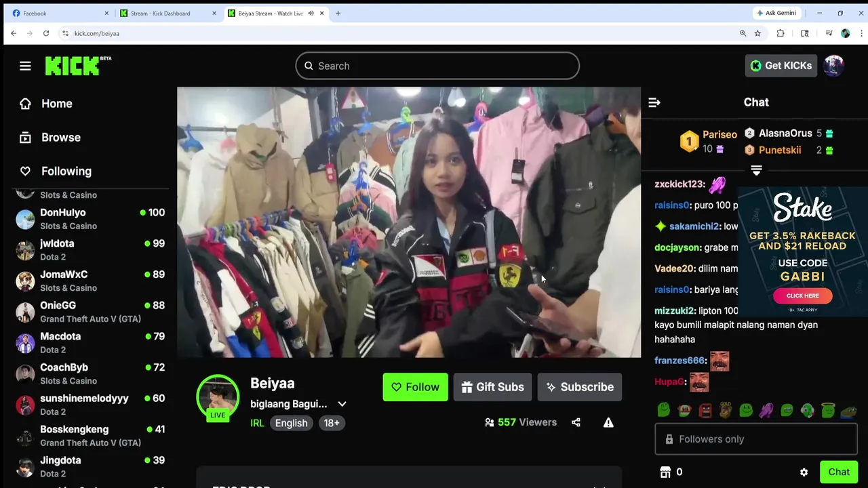Image resolution: width=868 pixels, height=488 pixels.
Task: Open jwldota channel in sidebar
Action: point(90,250)
